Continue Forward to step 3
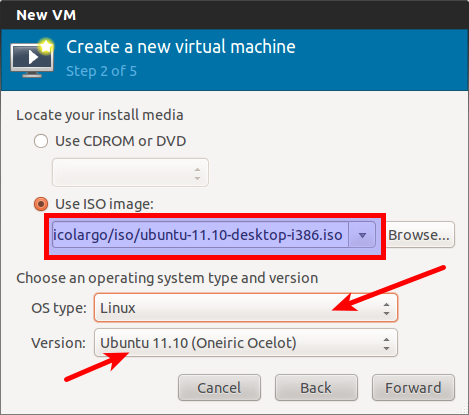This screenshot has height=415, width=469. pos(413,388)
